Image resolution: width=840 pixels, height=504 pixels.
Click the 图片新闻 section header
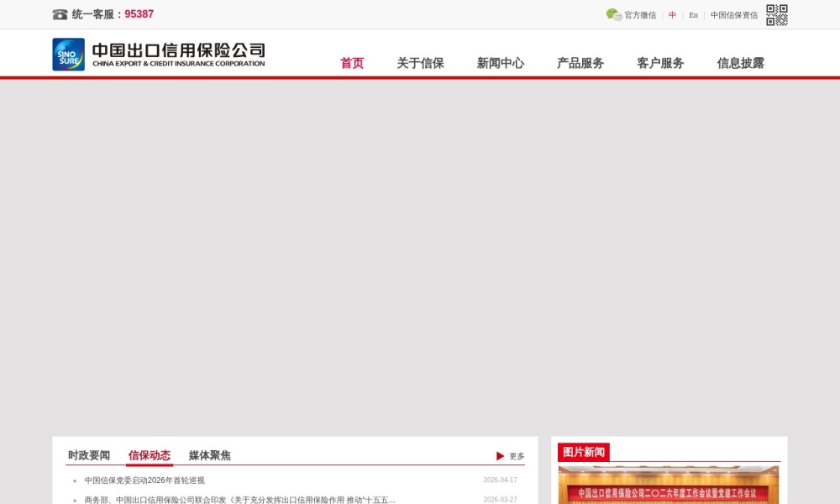click(x=584, y=452)
